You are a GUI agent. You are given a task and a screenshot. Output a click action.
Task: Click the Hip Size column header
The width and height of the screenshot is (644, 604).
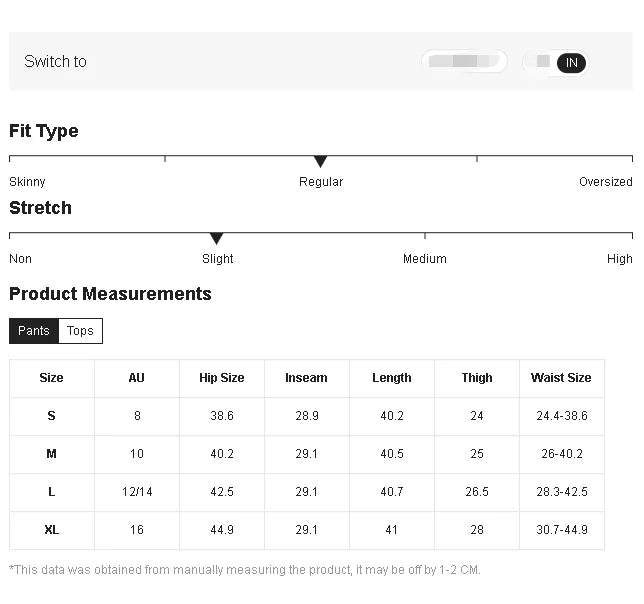point(221,378)
